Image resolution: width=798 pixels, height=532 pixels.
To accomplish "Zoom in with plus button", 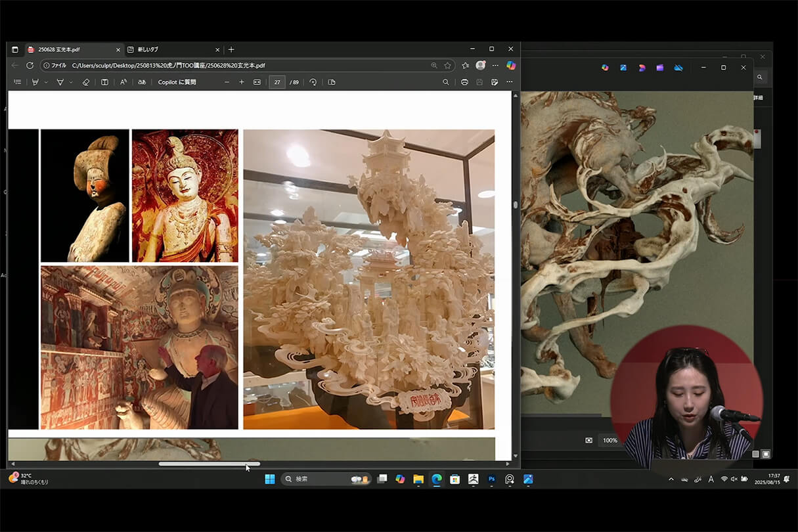I will 242,82.
